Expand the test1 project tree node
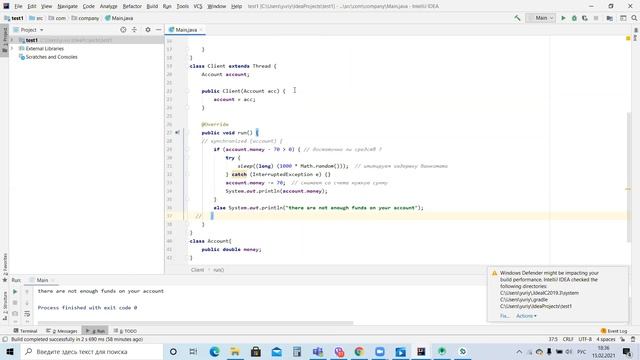640x360 pixels. [x=12, y=40]
